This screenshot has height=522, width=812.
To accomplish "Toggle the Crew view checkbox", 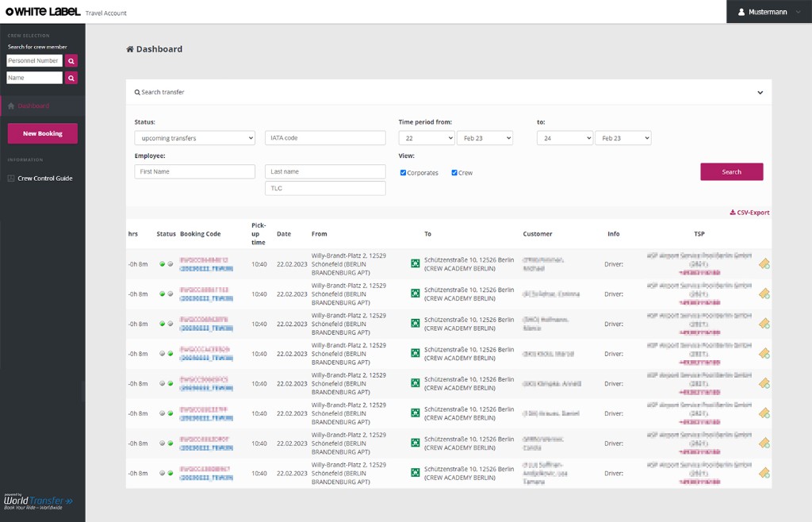I will pos(454,172).
